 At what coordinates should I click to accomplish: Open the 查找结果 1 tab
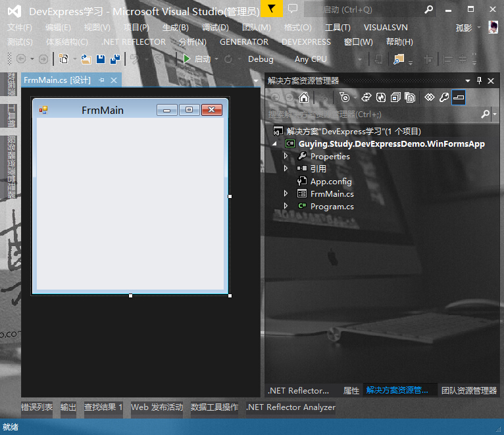pos(103,407)
